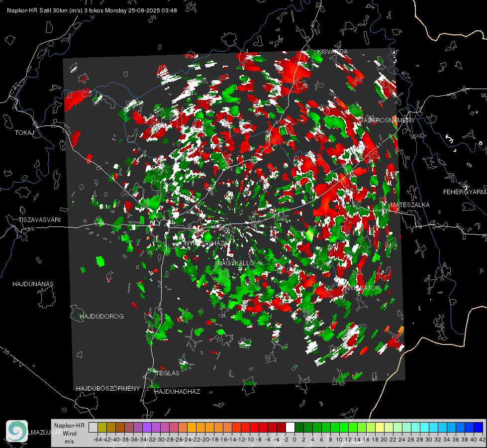Click the TOKAJ town label

tap(24, 133)
